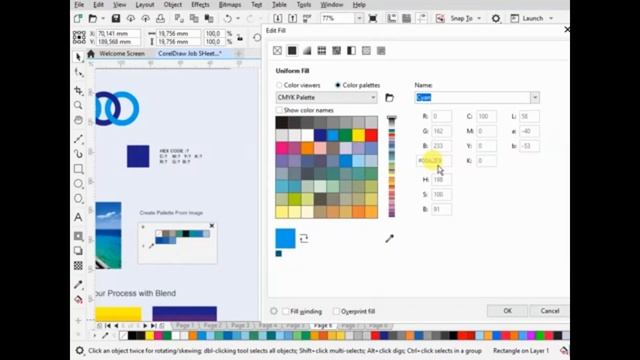The width and height of the screenshot is (640, 360).
Task: Open the Bitmaps menu
Action: 230,5
